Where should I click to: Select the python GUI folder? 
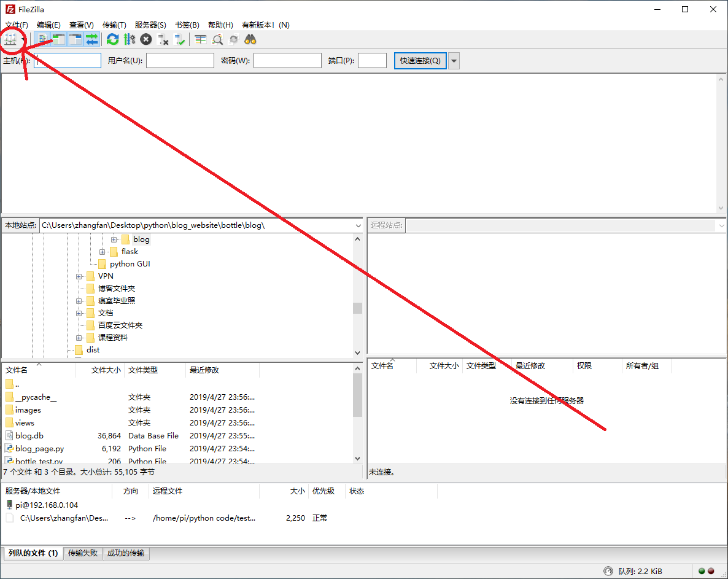click(130, 264)
